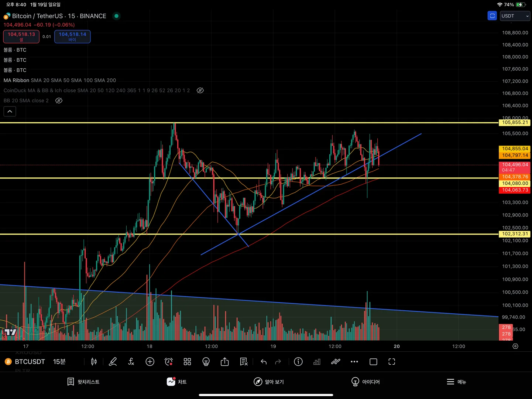Tap the price change −60.19 (−0.06%) text
Viewport: 532px width, 399px height.
(54, 25)
